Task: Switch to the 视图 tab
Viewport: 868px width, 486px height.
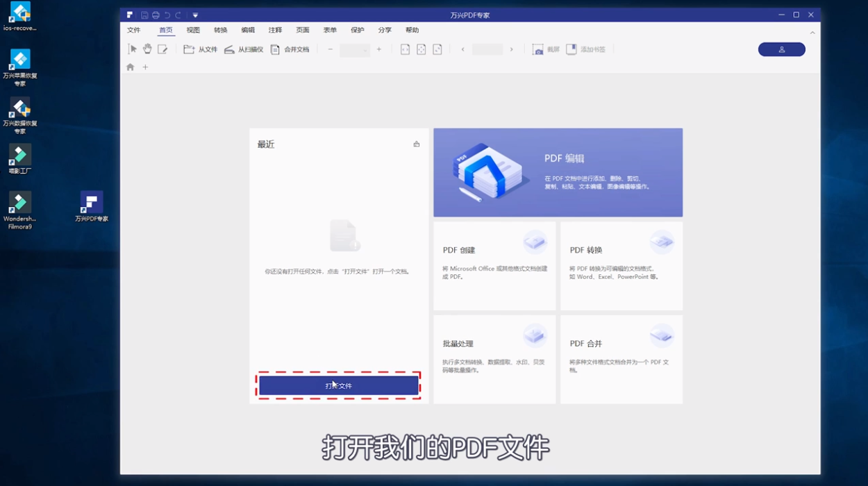Action: pos(193,30)
